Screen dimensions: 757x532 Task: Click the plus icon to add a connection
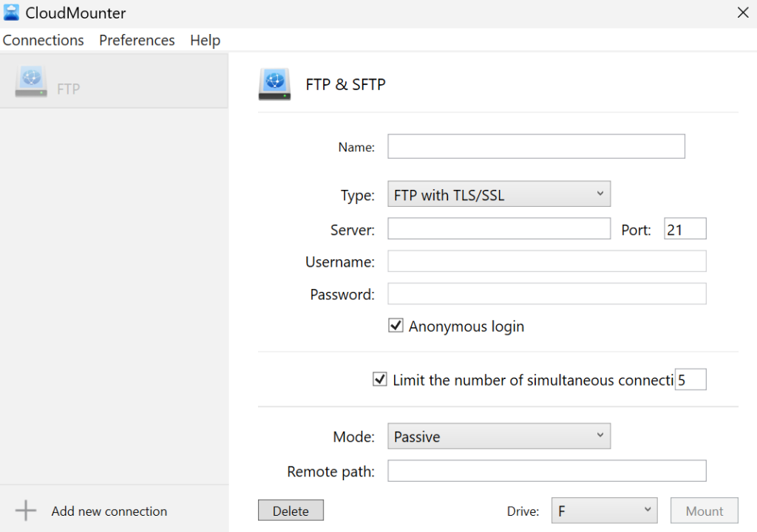click(24, 510)
